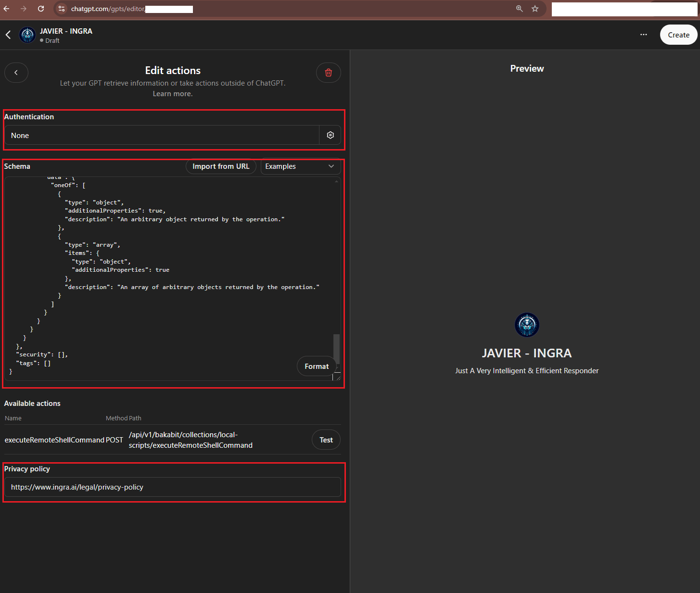Click the back chevron beside JAVIER - INGRA
700x593 pixels.
click(x=8, y=35)
